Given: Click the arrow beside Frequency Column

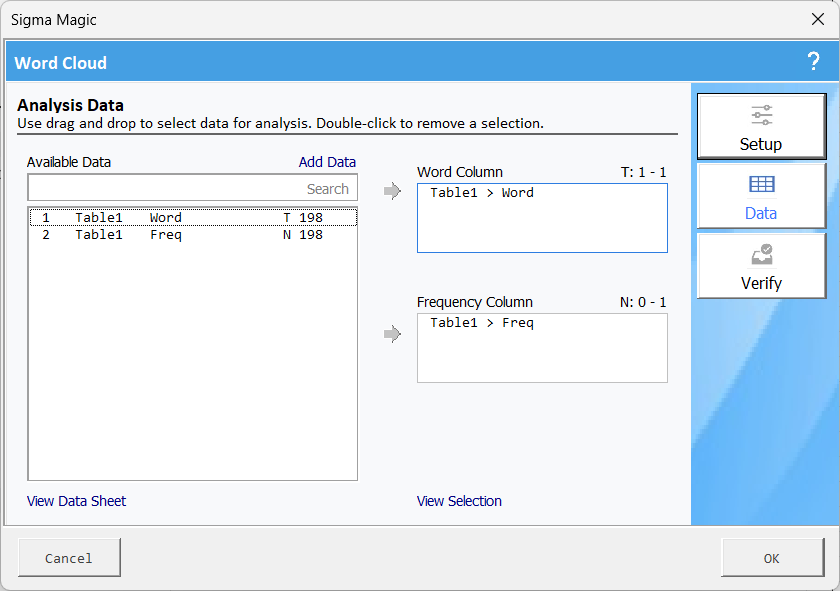Looking at the screenshot, I should (393, 334).
